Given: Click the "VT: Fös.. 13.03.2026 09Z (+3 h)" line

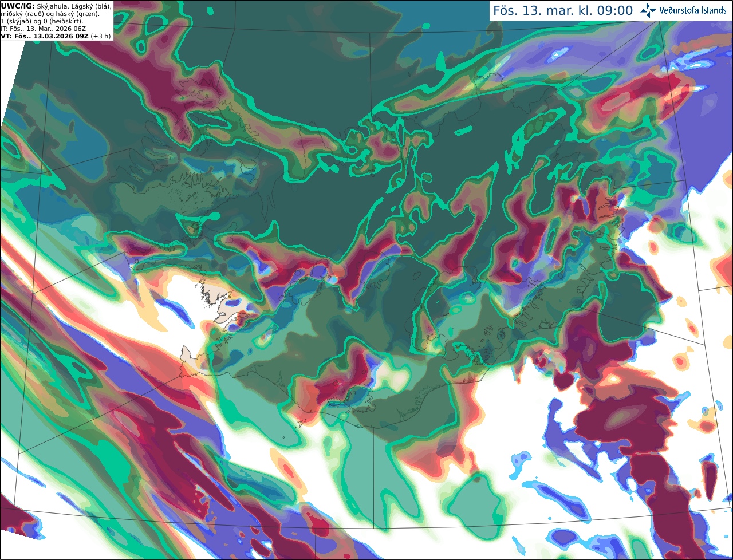Looking at the screenshot, I should 56,36.
